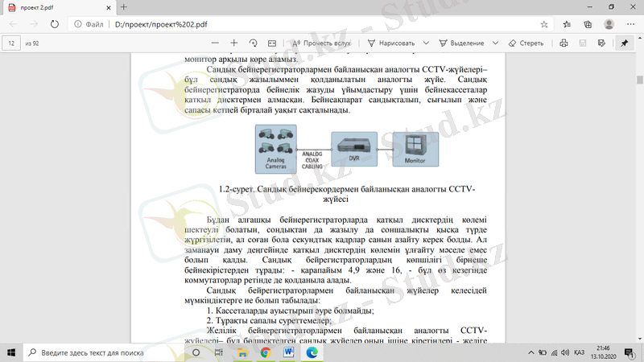Click the address bar URL
Screen dimensions: 644x362
click(161, 24)
